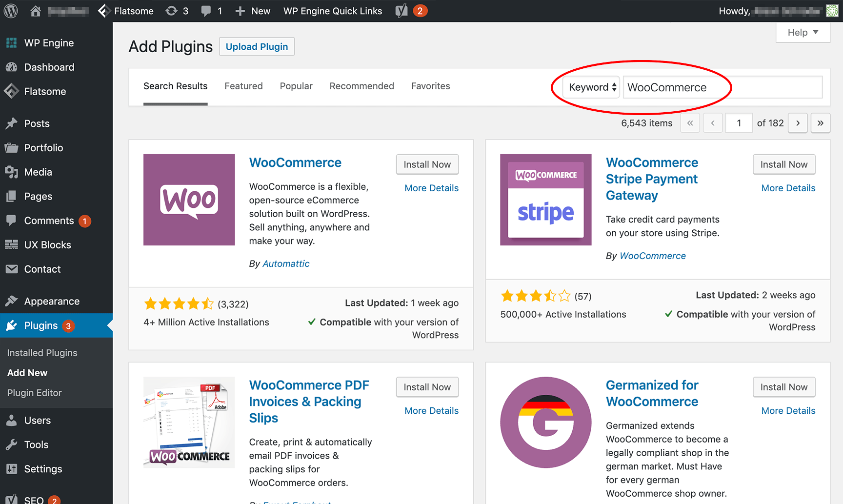The height and width of the screenshot is (504, 843).
Task: Click "4+ Million Active Installations" text
Action: 206,322
